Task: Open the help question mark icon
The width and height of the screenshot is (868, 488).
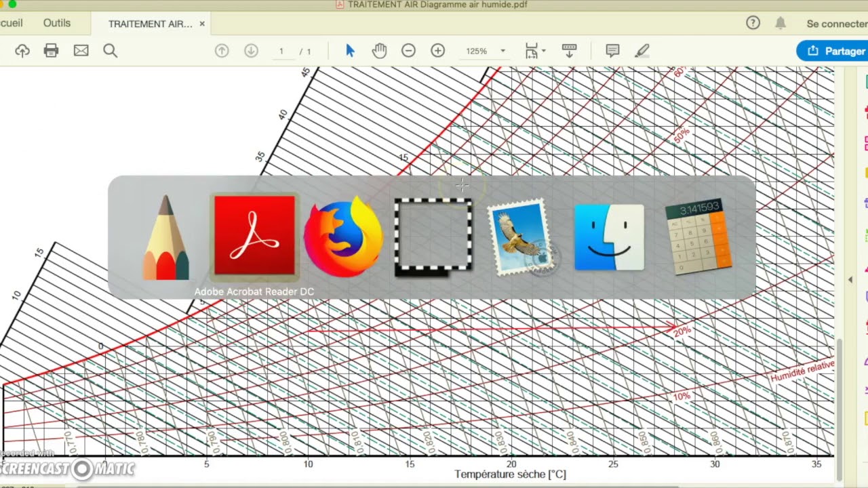Action: click(753, 23)
